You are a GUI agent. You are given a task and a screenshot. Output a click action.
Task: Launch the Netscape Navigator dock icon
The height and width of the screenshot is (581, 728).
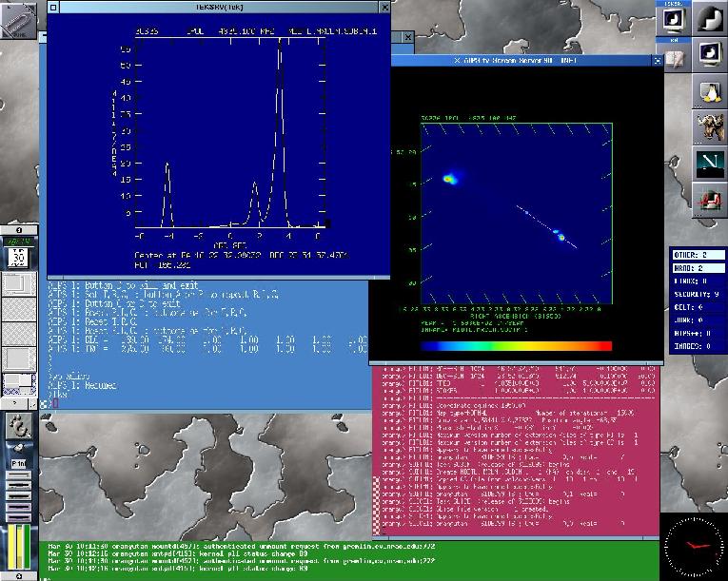coord(709,162)
